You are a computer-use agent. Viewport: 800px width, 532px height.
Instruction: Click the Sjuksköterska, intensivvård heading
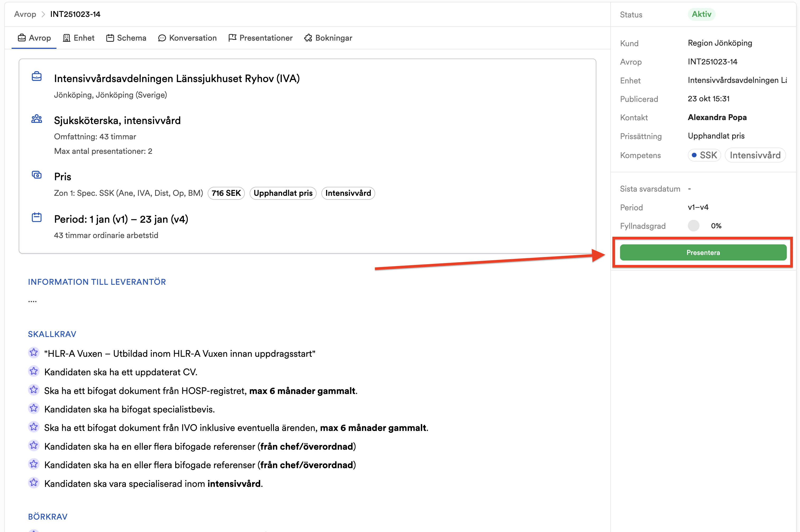117,121
